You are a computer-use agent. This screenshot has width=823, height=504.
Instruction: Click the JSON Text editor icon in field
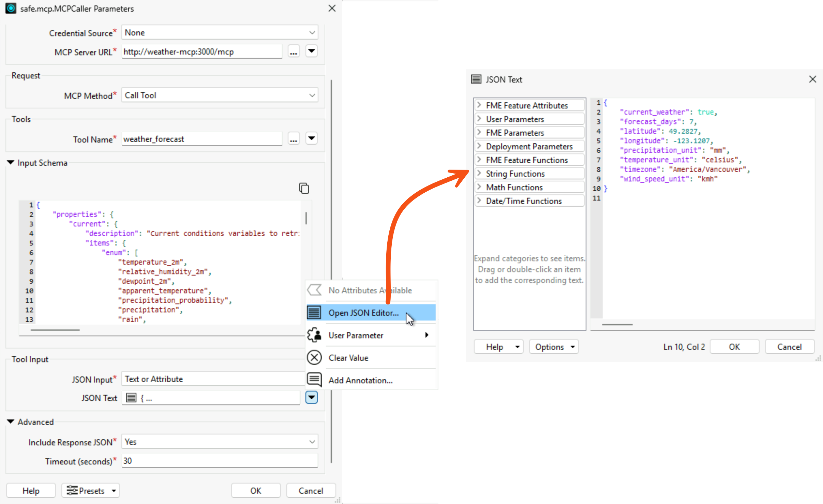point(131,398)
